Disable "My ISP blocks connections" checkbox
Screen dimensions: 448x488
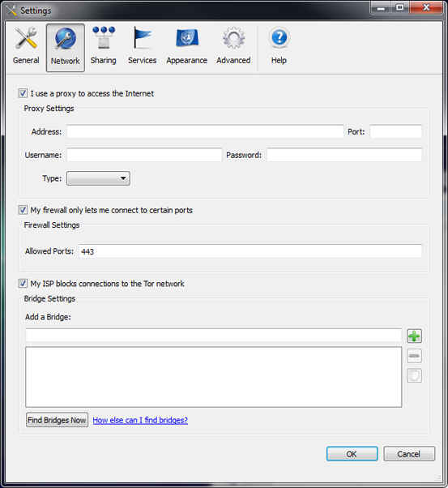(x=23, y=283)
